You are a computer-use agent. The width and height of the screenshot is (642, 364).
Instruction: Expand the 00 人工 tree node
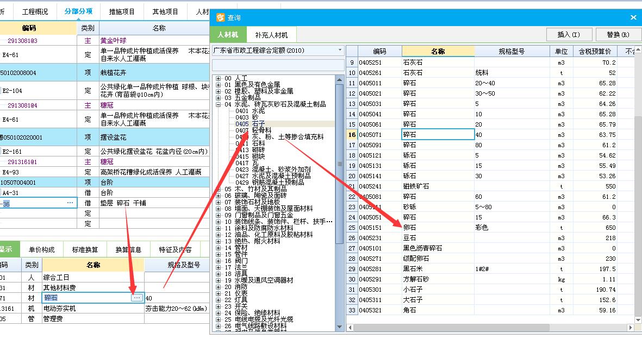click(218, 78)
